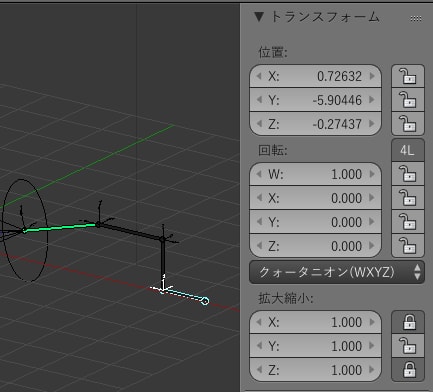
Task: Click the location Z value field
Action: pos(315,124)
